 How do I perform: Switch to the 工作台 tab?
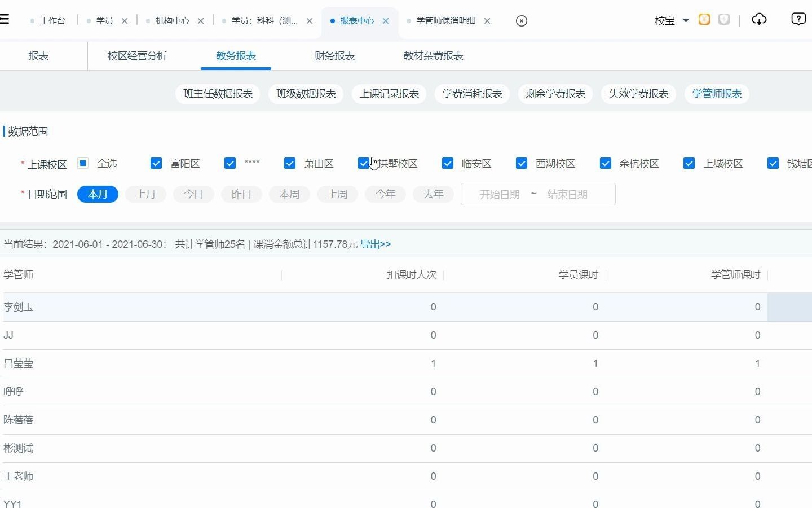pyautogui.click(x=52, y=21)
